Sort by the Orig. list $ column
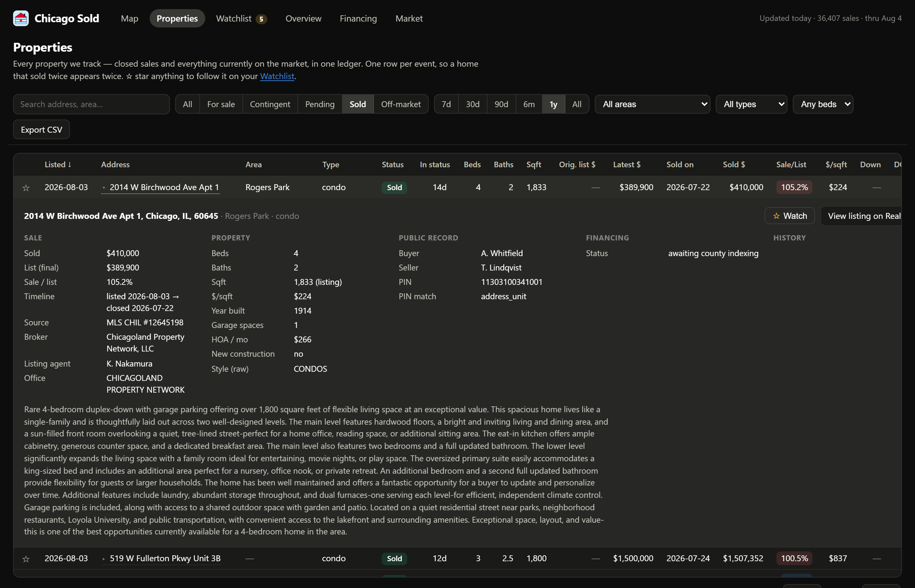Viewport: 915px width, 588px height. (577, 165)
